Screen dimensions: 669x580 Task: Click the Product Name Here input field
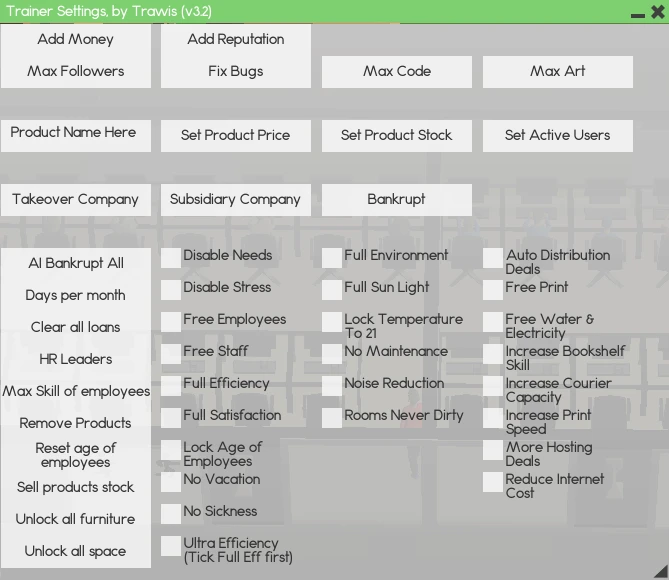click(x=76, y=135)
